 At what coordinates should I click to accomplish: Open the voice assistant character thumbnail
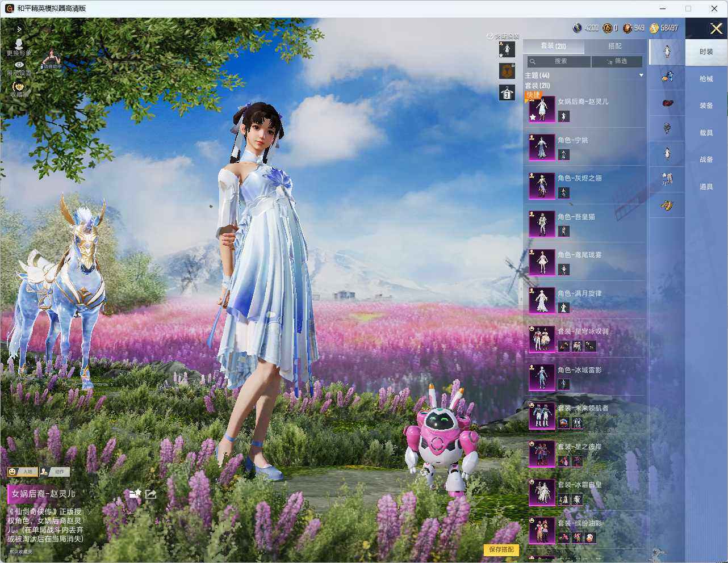tap(52, 59)
